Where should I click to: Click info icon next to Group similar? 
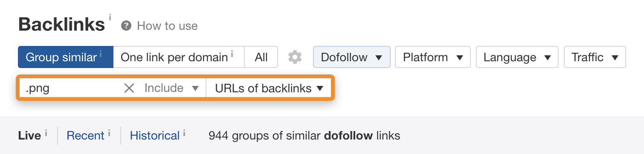101,54
